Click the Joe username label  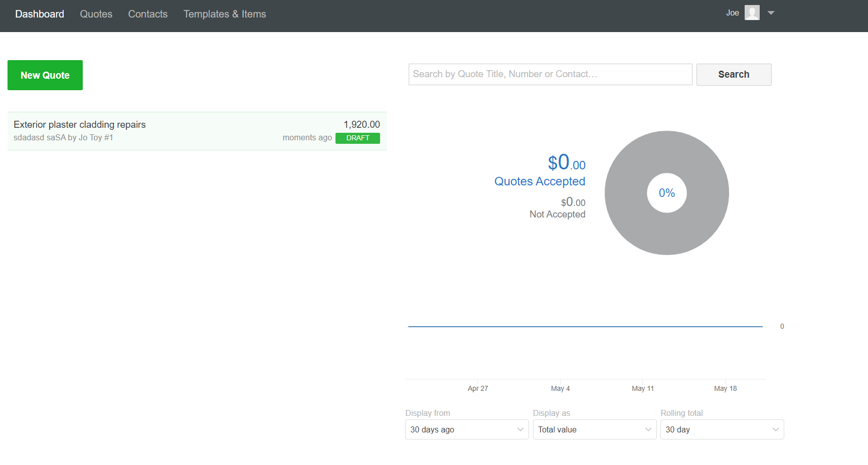pos(733,13)
